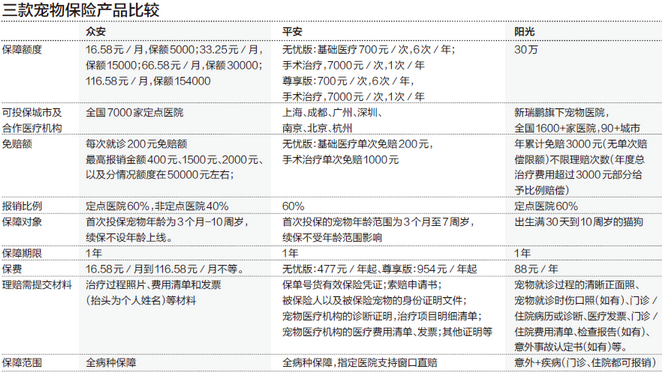Click 全病种保障,指定医院支持窗口直赔 cell
The width and height of the screenshot is (662, 372).
pos(360,362)
